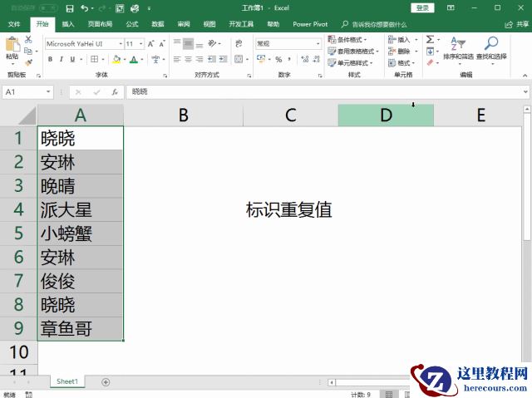Expand the 条件格式 conditional formatting menu
This screenshot has width=532, height=398.
click(347, 39)
